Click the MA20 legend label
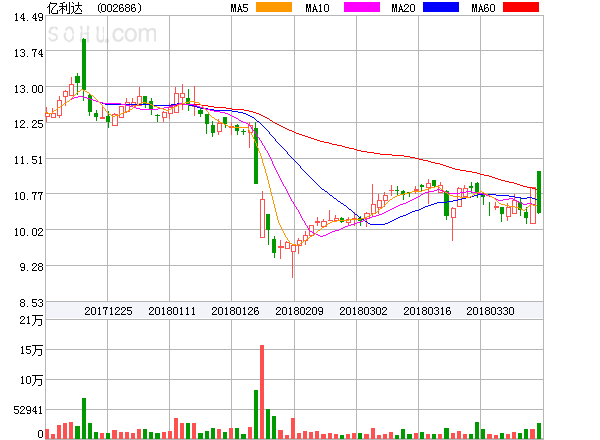Screen dimensions: 600x440 (403, 8)
